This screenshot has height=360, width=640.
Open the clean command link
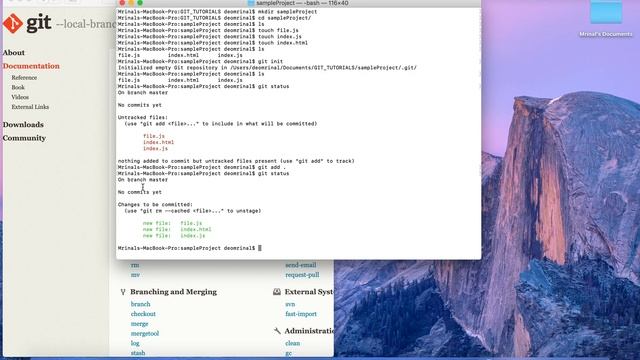[x=292, y=343]
